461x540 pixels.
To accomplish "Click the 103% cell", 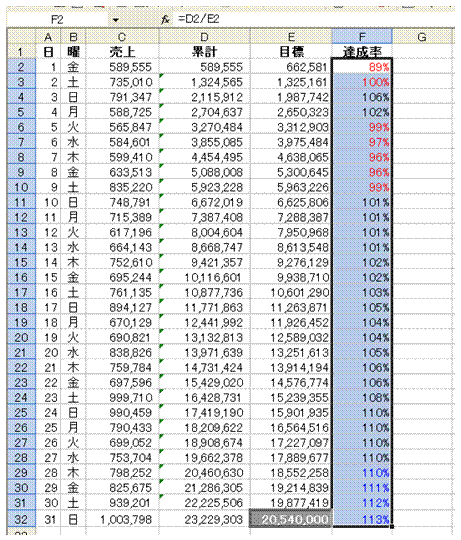I will pos(362,292).
